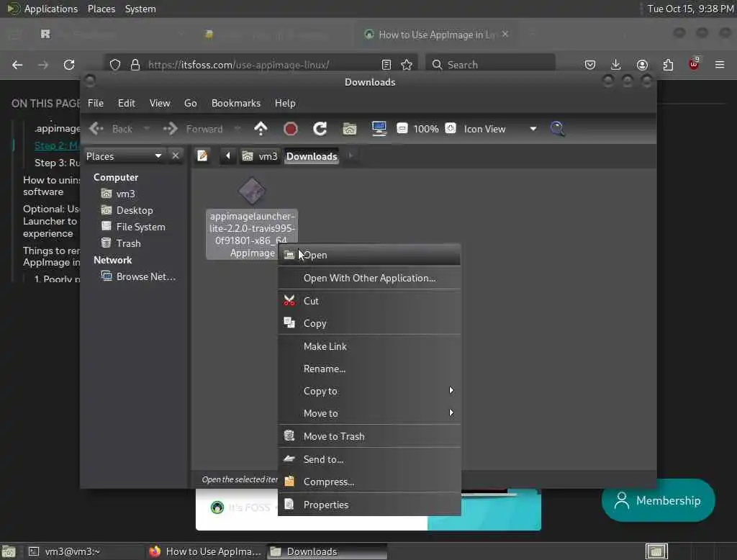Screen dimensions: 737x560
Task: Choose Send to option
Action: click(369, 459)
